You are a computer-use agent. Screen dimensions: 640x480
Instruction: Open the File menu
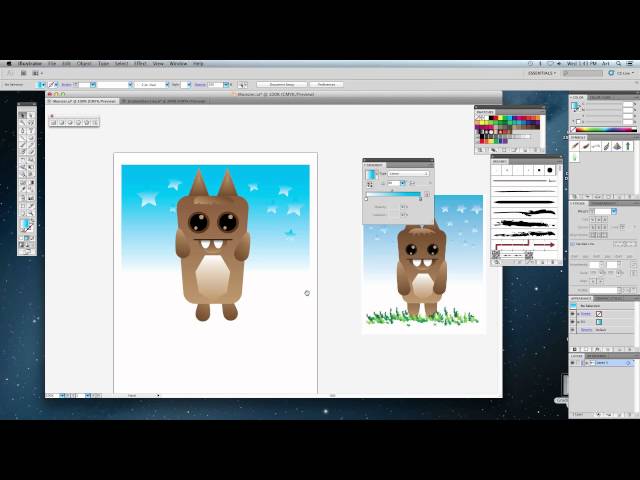[x=52, y=64]
